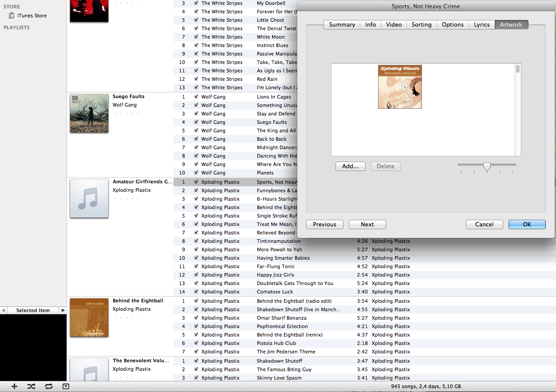Go to the Previous track button
Viewport: 556px width, 392px height.
325,225
